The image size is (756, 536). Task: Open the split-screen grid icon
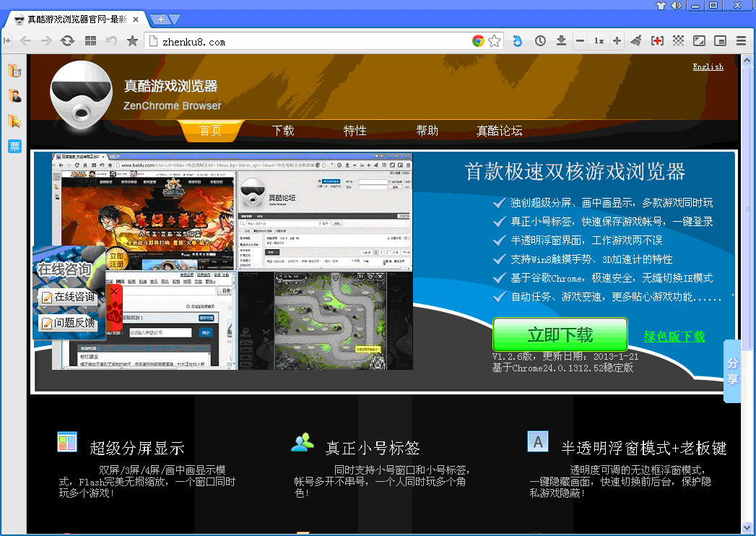click(x=90, y=41)
